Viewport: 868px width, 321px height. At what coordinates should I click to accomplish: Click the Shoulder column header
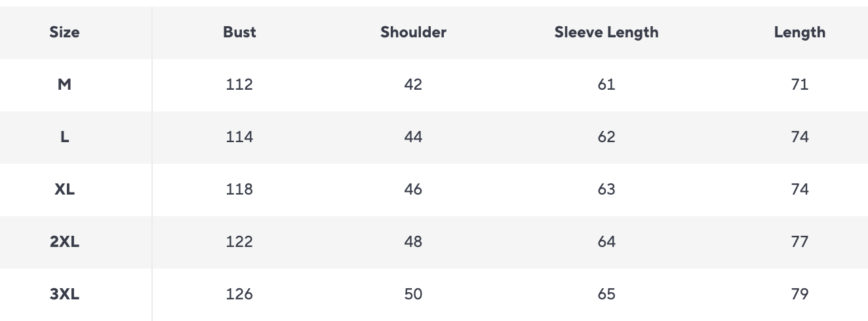click(x=413, y=32)
